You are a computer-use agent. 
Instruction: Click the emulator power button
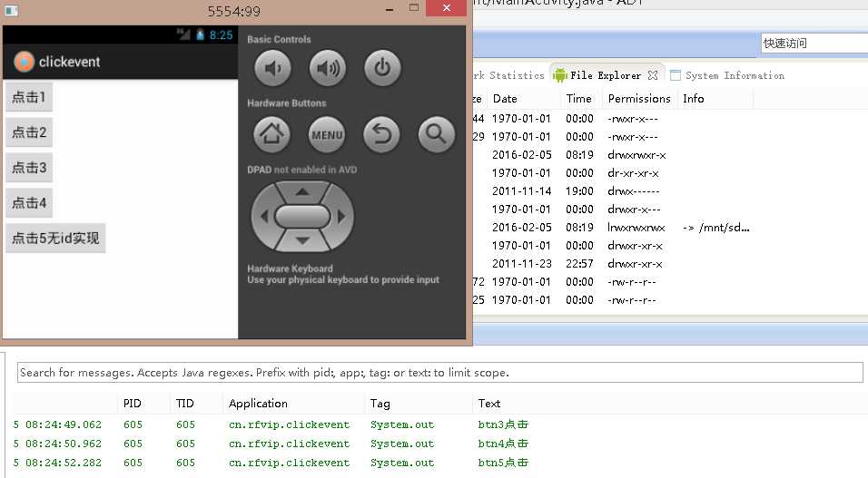(x=382, y=68)
